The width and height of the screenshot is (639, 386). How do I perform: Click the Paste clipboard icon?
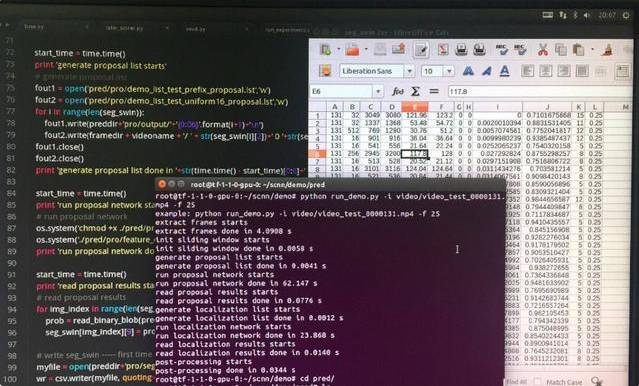(x=579, y=50)
